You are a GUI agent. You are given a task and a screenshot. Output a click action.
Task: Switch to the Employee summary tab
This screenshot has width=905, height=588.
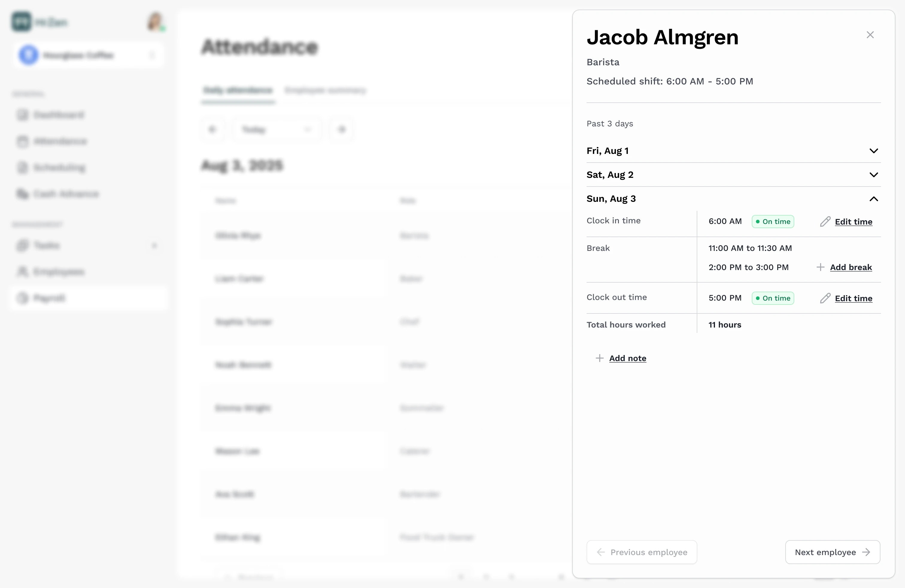click(326, 90)
